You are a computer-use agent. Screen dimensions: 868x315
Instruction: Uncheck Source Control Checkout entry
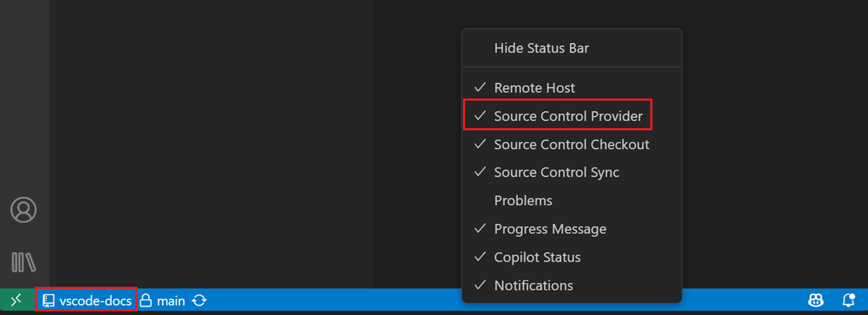point(571,144)
